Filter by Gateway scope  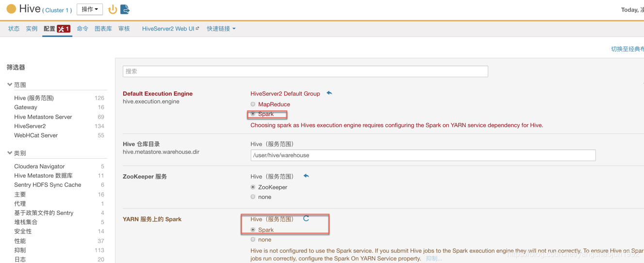[26, 107]
